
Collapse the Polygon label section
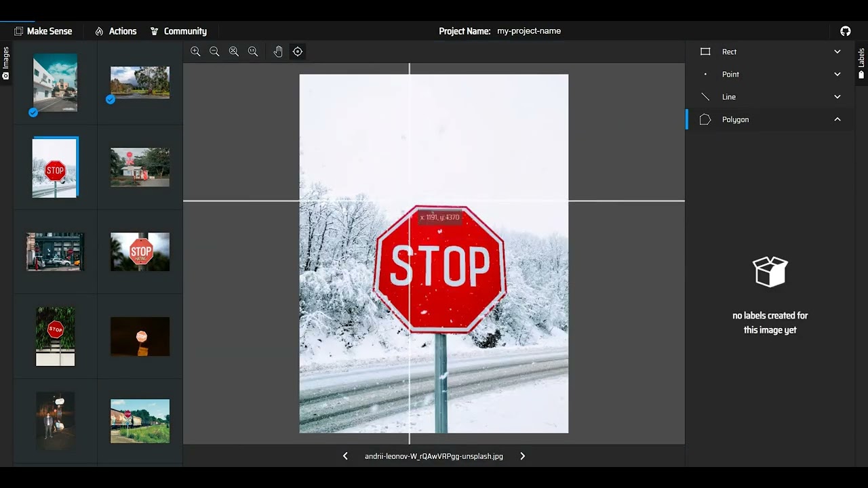click(x=770, y=119)
